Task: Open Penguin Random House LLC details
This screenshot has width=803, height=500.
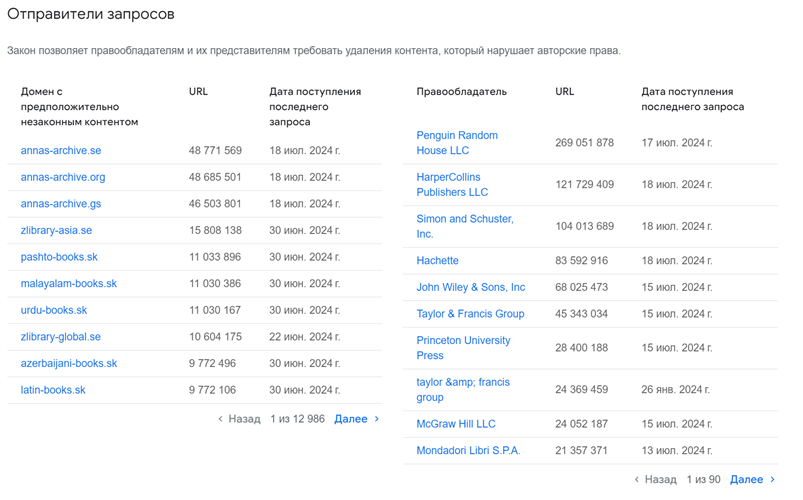Action: 457,143
